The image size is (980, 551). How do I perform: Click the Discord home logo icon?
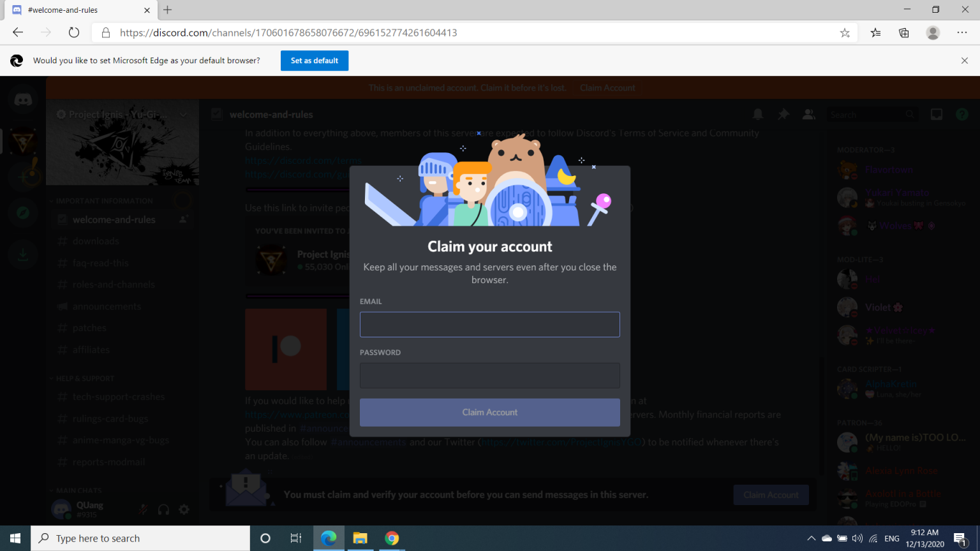point(23,99)
